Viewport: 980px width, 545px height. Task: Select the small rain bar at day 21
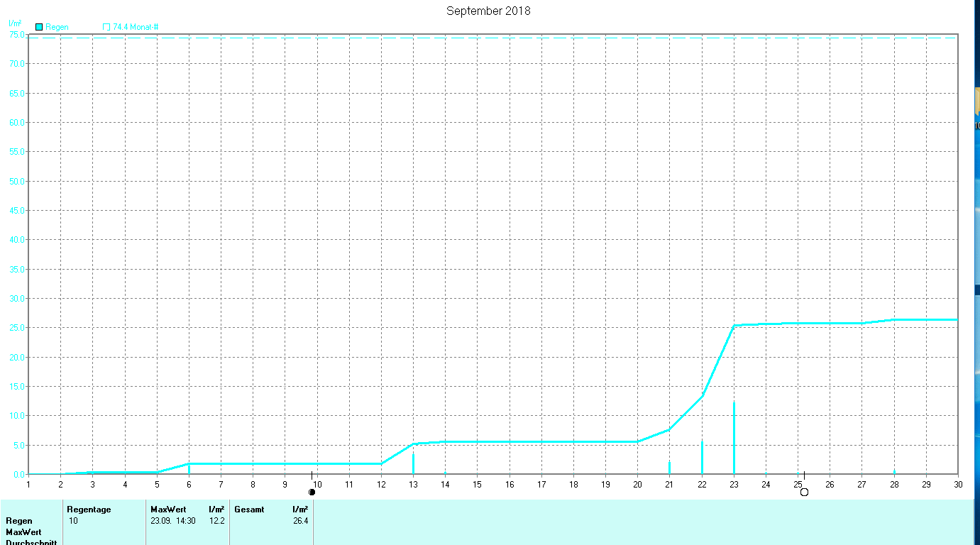click(x=669, y=468)
